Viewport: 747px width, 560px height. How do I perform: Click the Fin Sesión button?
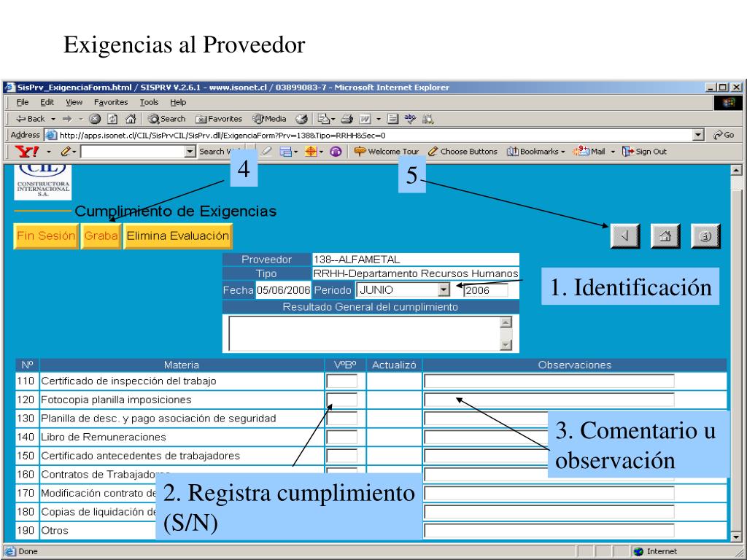coord(46,236)
